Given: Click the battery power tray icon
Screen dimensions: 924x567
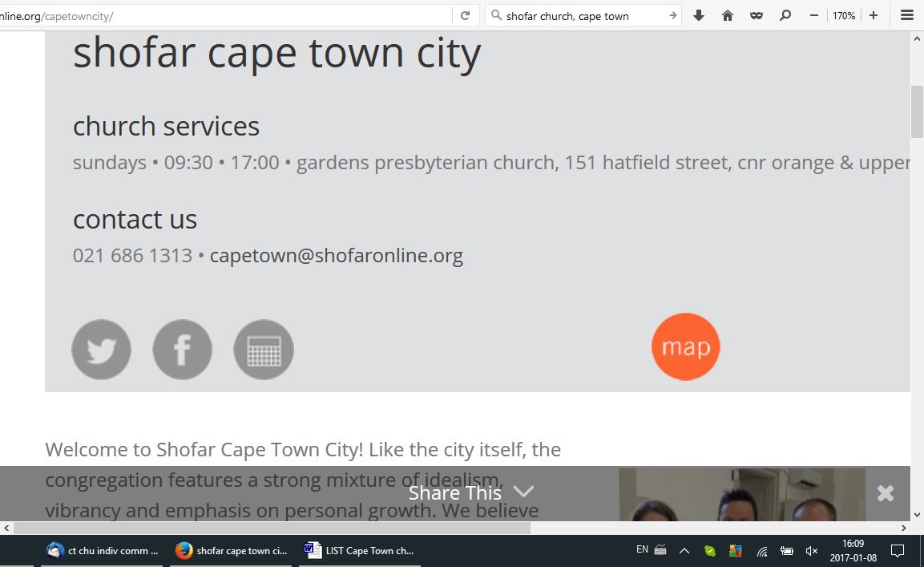Looking at the screenshot, I should (787, 551).
